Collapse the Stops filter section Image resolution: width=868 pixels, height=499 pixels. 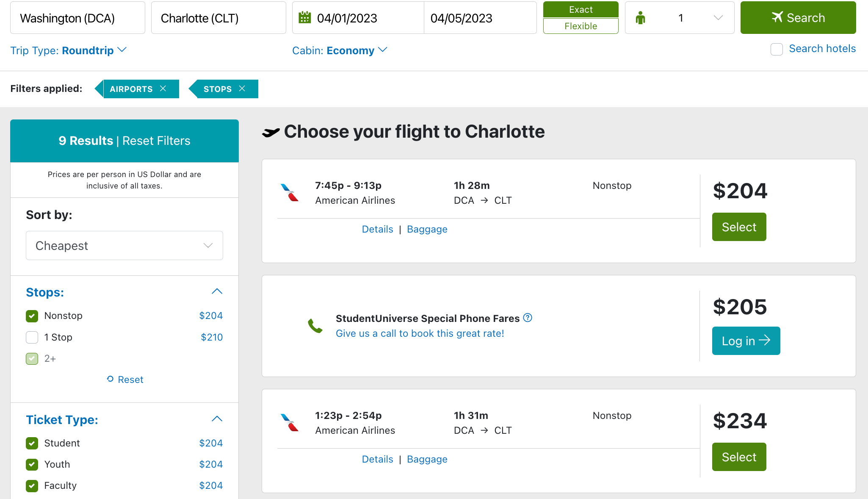coord(217,291)
